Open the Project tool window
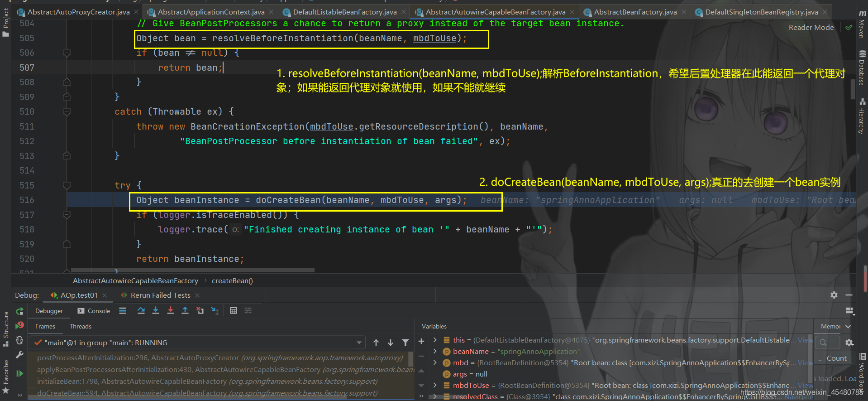868x401 pixels. (x=5, y=22)
